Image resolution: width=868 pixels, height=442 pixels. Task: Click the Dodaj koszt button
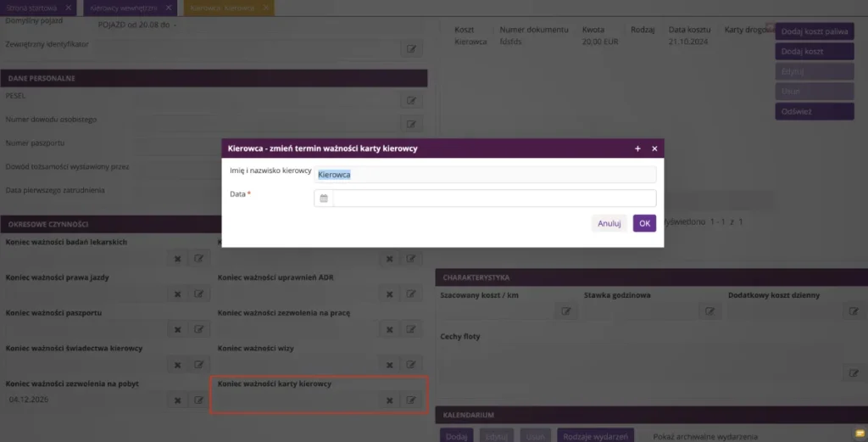(x=815, y=51)
